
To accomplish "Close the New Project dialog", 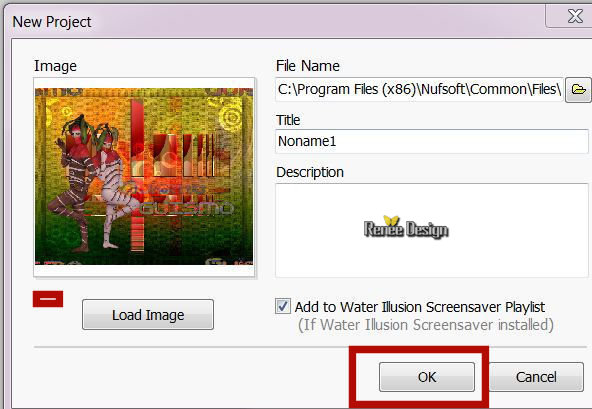I will click(574, 16).
